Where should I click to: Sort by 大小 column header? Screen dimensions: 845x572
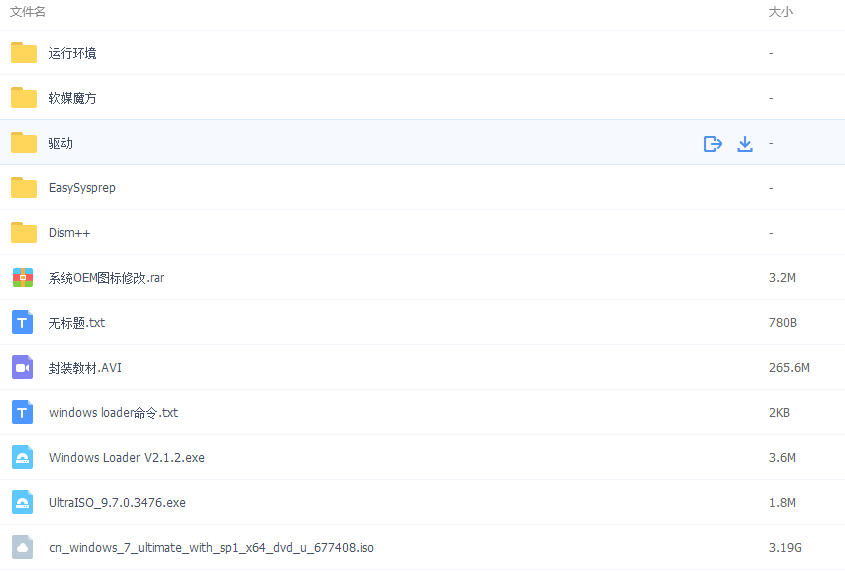[x=780, y=12]
